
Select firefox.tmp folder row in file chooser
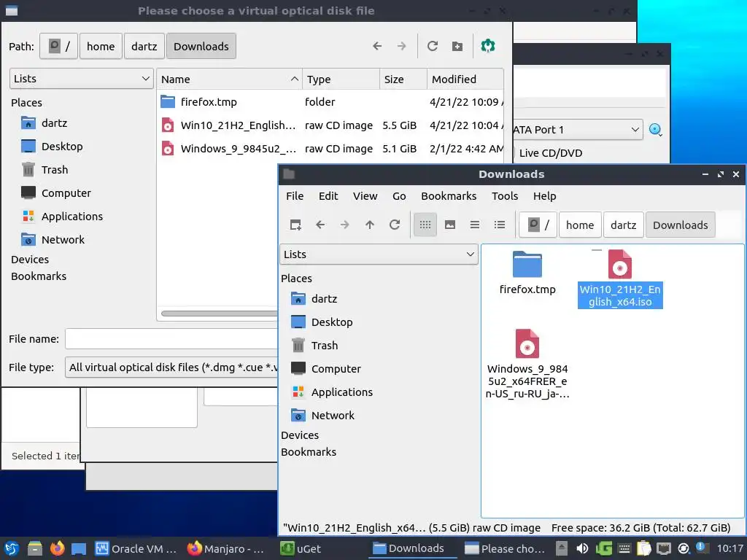point(330,102)
